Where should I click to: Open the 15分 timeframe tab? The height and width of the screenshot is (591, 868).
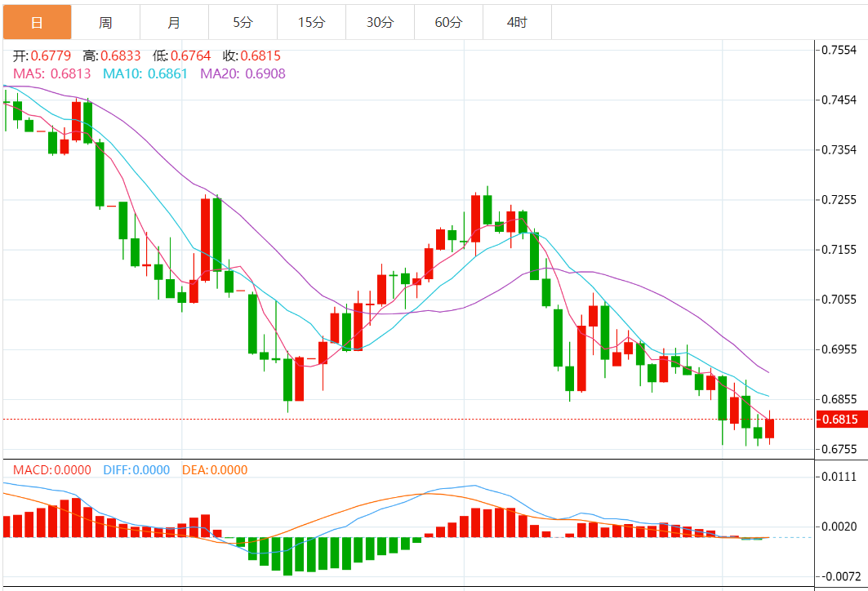(x=312, y=22)
